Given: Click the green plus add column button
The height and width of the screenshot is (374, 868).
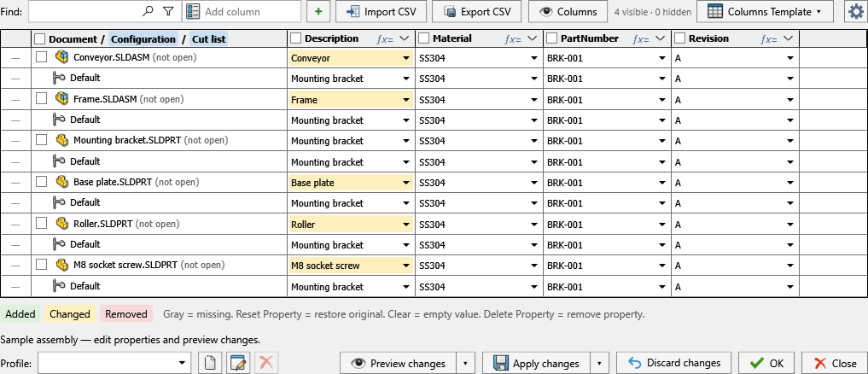Looking at the screenshot, I should pos(318,12).
